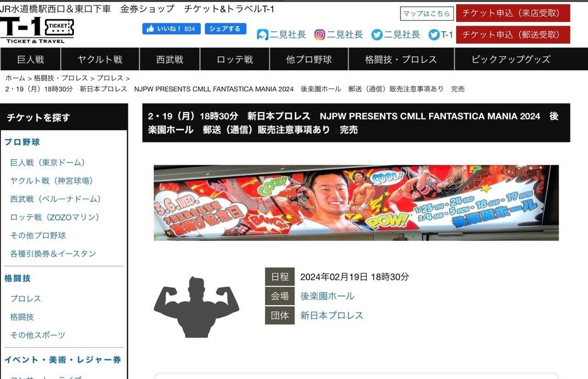Image resolution: width=588 pixels, height=379 pixels.
Task: Click the イベント・美術・レジャー券 sidebar heading
Action: (63, 360)
